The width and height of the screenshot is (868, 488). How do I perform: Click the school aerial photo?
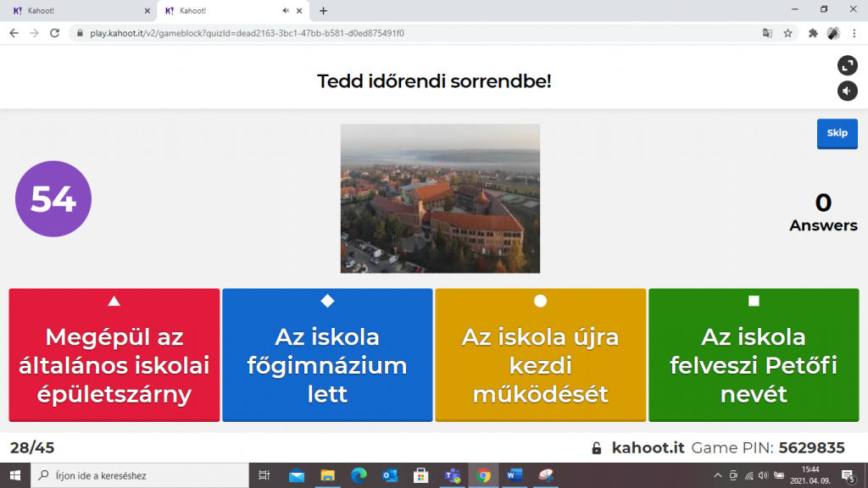click(440, 198)
